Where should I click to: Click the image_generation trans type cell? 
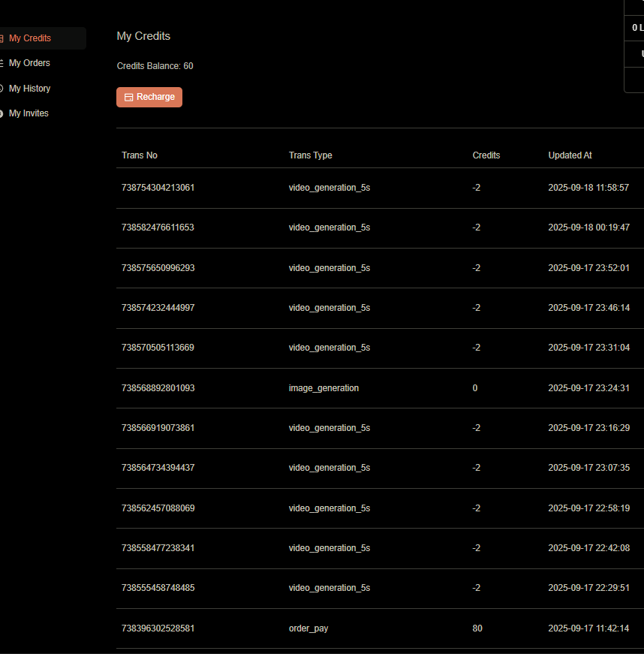(x=324, y=388)
